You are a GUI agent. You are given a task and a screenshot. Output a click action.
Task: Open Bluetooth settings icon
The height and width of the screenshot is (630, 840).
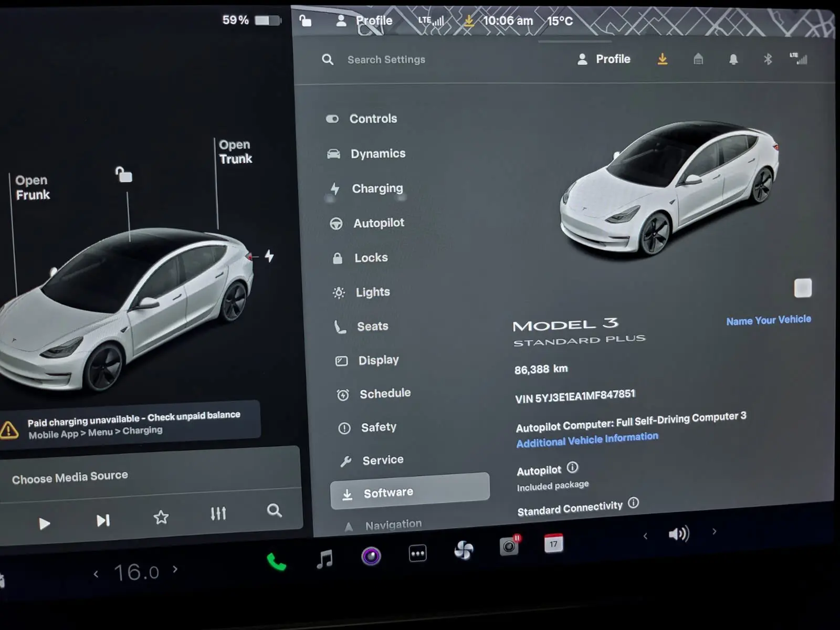[x=768, y=59]
